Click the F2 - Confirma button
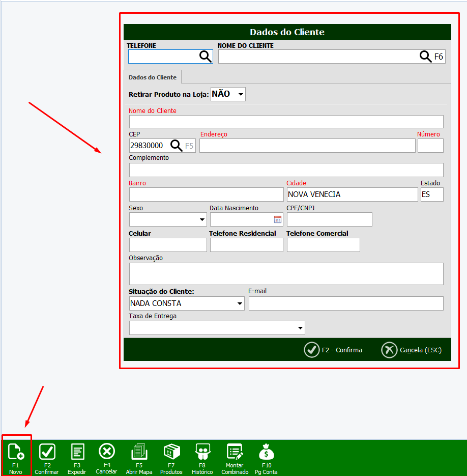The height and width of the screenshot is (476, 467). coord(334,350)
